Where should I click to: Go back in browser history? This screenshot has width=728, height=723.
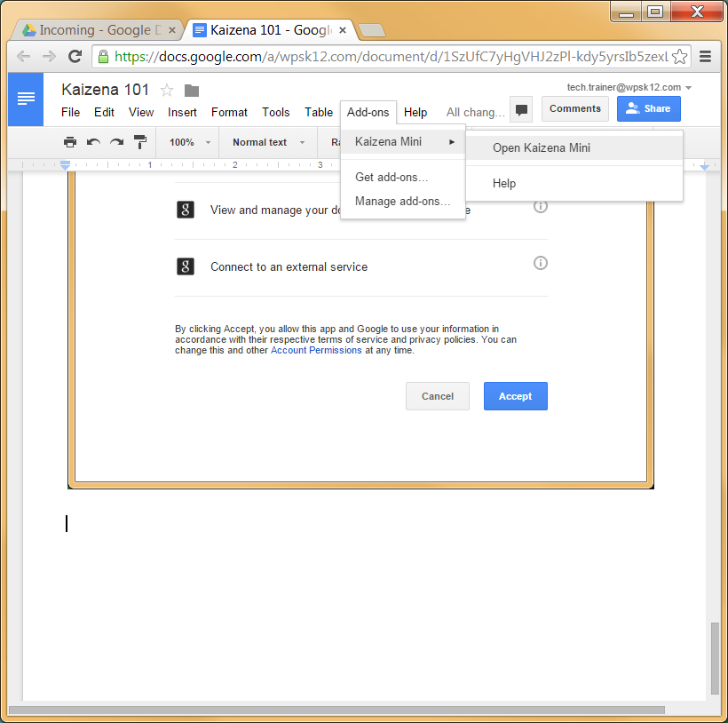click(23, 57)
